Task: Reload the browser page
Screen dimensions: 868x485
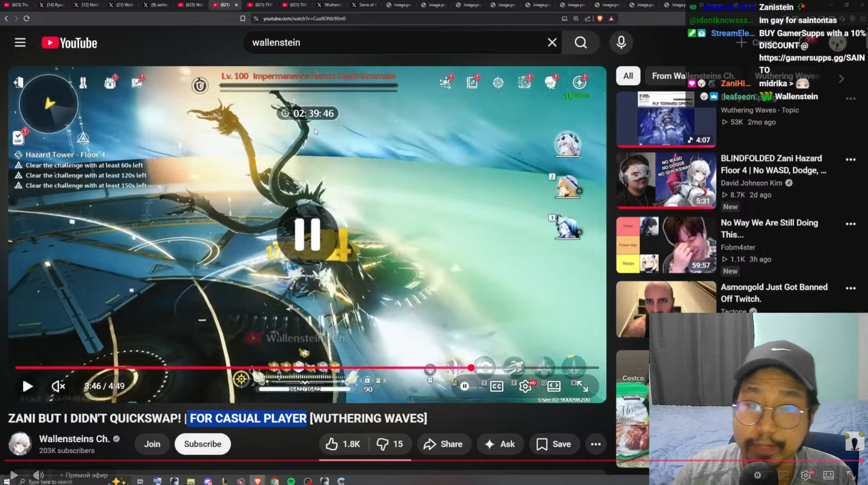Action: click(x=27, y=19)
